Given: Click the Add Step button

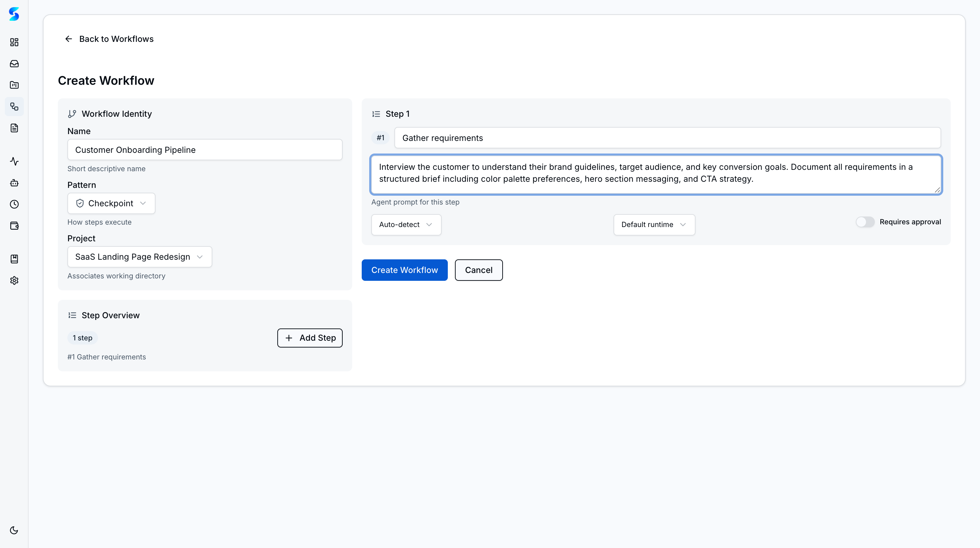Looking at the screenshot, I should pyautogui.click(x=310, y=338).
